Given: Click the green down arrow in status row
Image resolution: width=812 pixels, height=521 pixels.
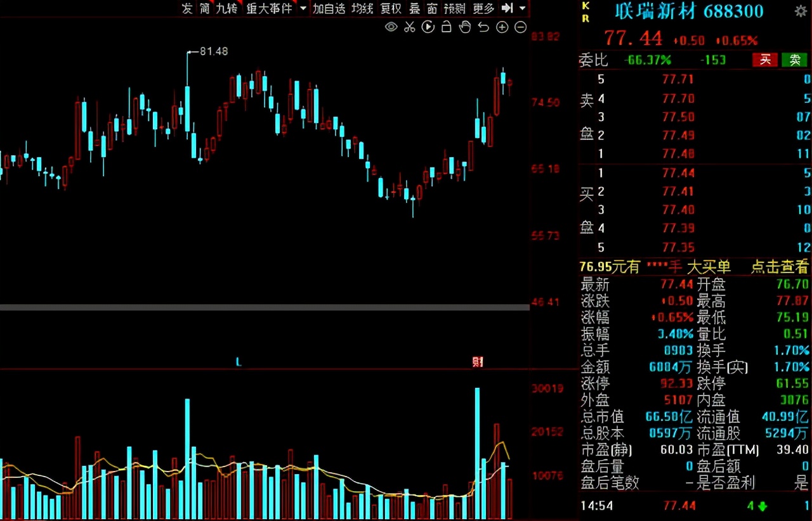Looking at the screenshot, I should click(762, 506).
